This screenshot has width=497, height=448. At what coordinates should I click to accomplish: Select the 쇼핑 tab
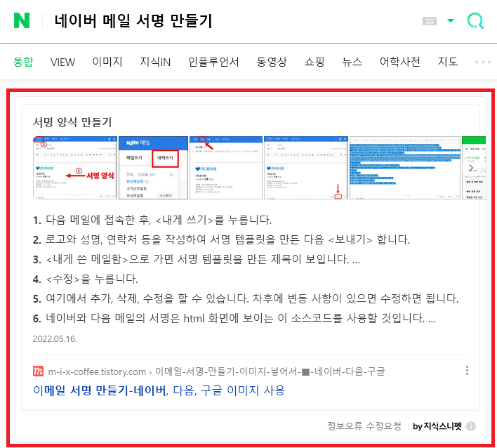[x=314, y=62]
